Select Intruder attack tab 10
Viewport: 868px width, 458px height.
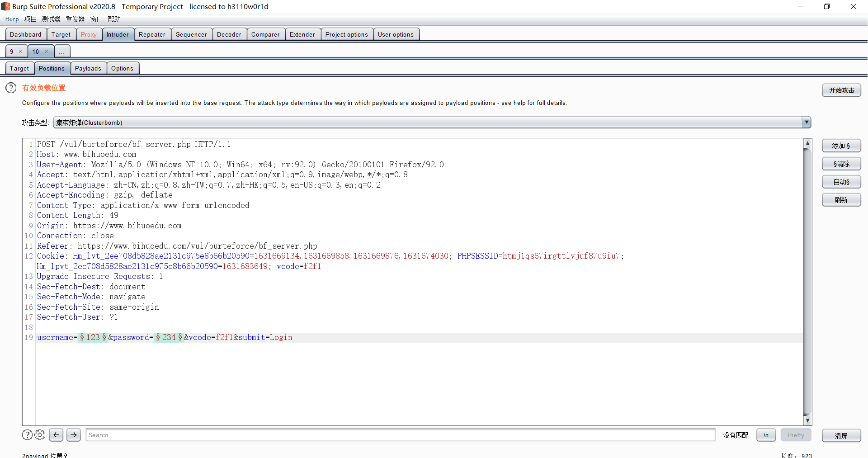[x=36, y=52]
